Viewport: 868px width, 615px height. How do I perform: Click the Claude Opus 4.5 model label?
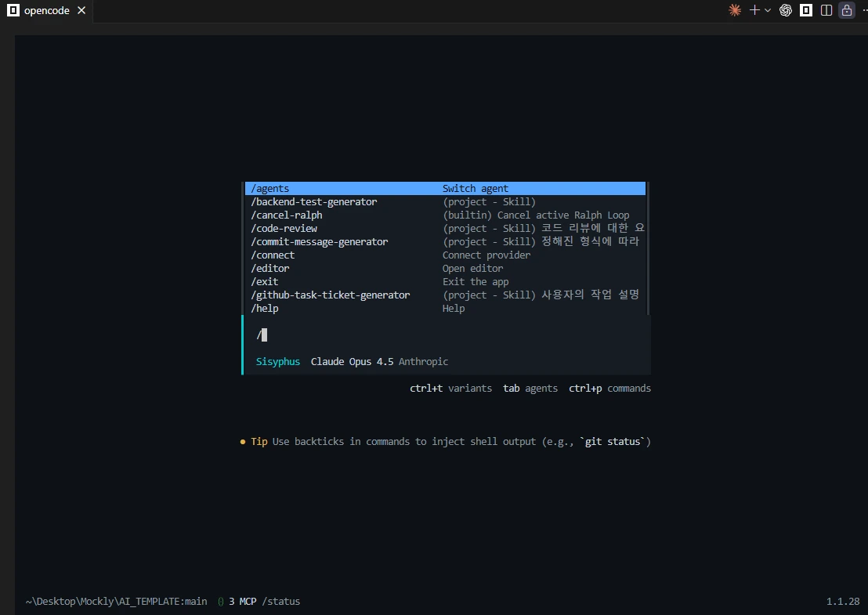pos(351,361)
